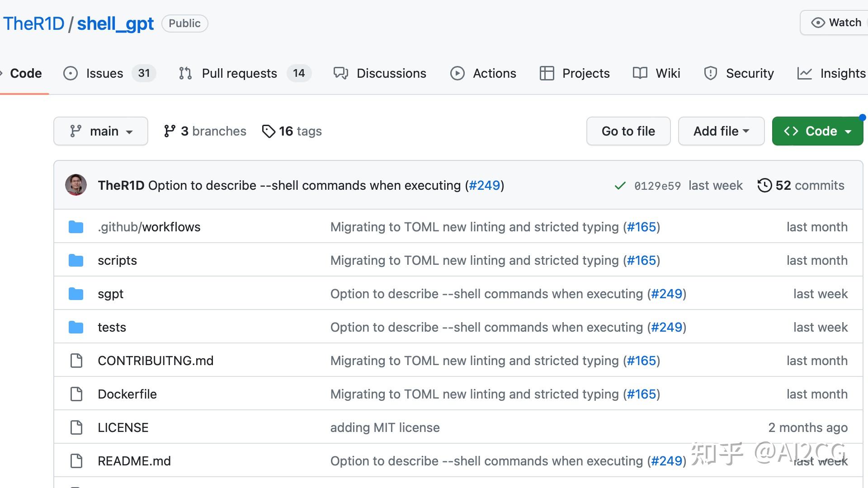868x488 pixels.
Task: Open the sgpt folder
Action: coord(109,293)
